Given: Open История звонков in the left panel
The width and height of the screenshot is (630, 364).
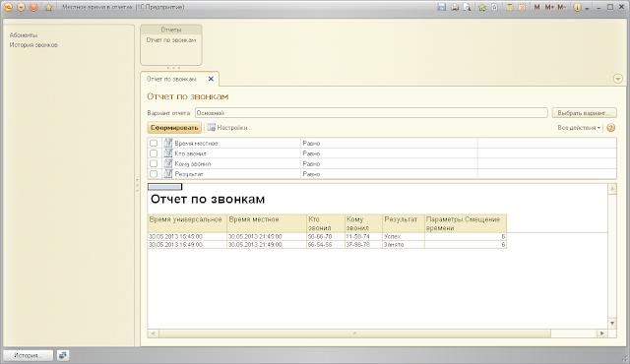Looking at the screenshot, I should [33, 45].
